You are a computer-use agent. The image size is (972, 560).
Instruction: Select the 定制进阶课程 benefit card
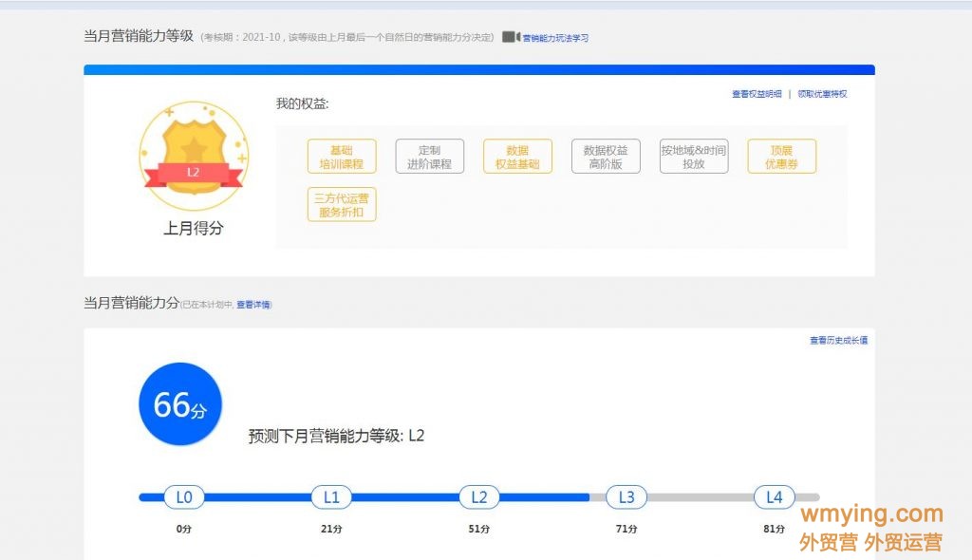(x=430, y=156)
